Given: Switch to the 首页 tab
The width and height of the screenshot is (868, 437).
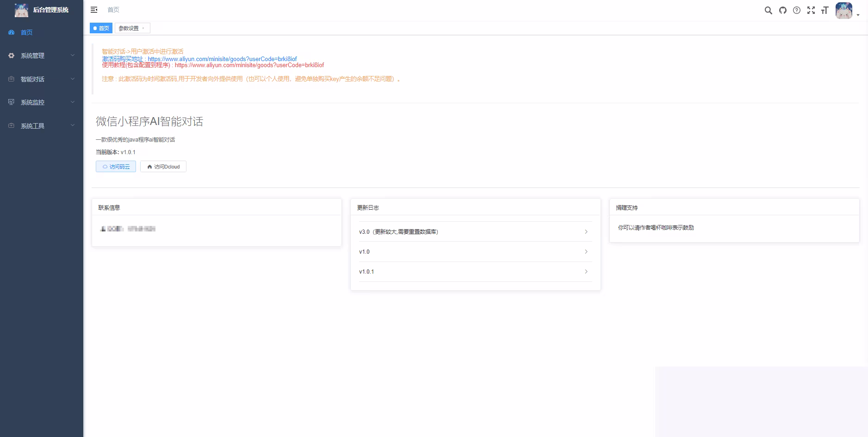Looking at the screenshot, I should pos(101,28).
